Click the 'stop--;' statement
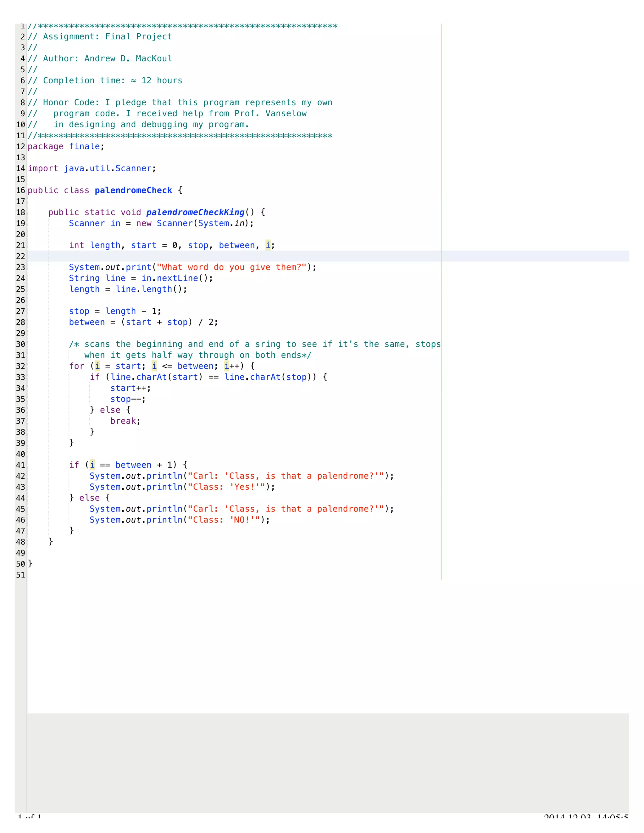644x833 pixels. 128,399
